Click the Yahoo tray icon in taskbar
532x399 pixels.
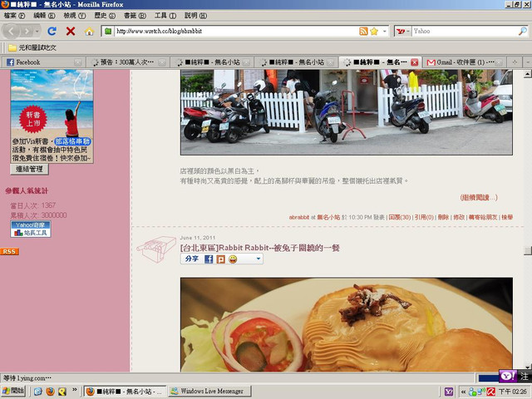click(449, 392)
